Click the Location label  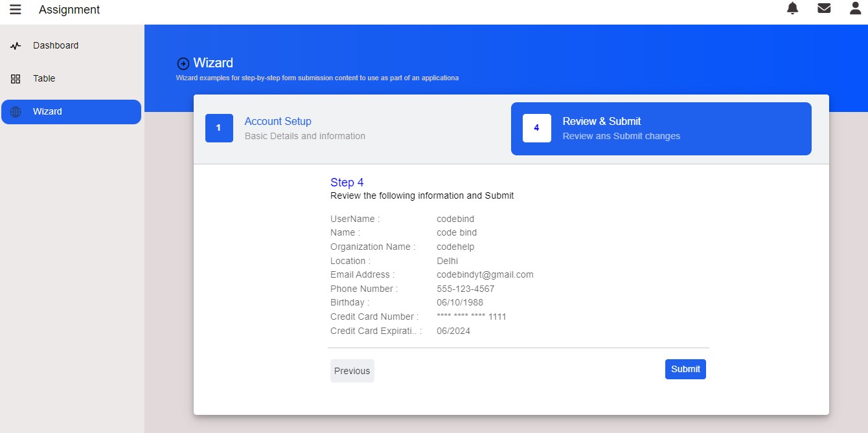(x=350, y=261)
